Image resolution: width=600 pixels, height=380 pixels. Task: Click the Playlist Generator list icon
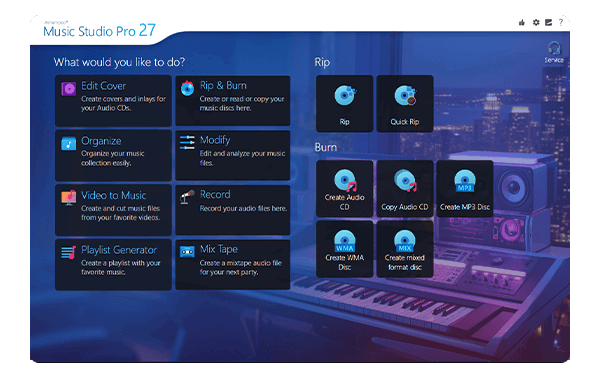[x=68, y=253]
